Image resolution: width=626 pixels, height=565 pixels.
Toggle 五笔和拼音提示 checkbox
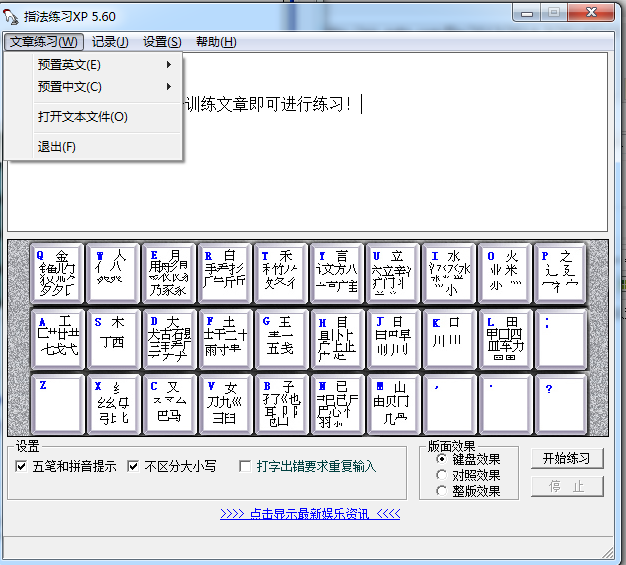click(22, 466)
